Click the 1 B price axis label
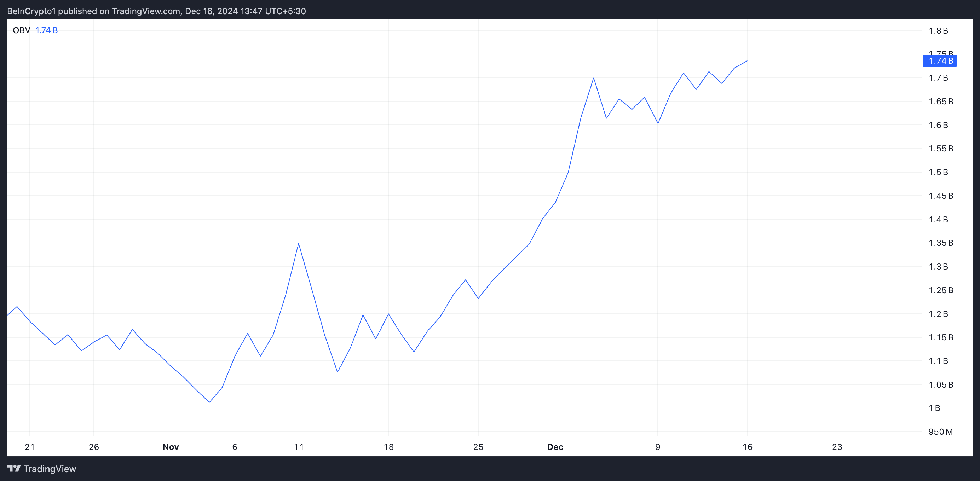980x481 pixels. 934,408
